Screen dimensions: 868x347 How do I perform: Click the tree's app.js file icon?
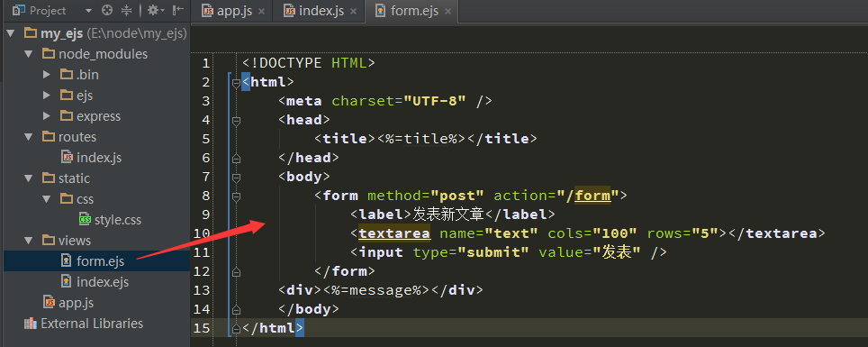[x=49, y=303]
